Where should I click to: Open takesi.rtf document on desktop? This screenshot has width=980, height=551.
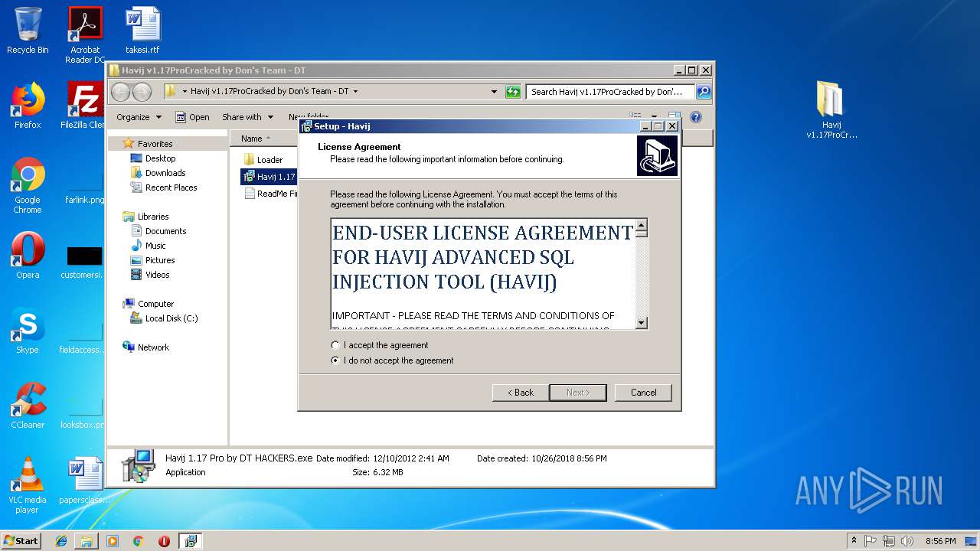click(142, 31)
